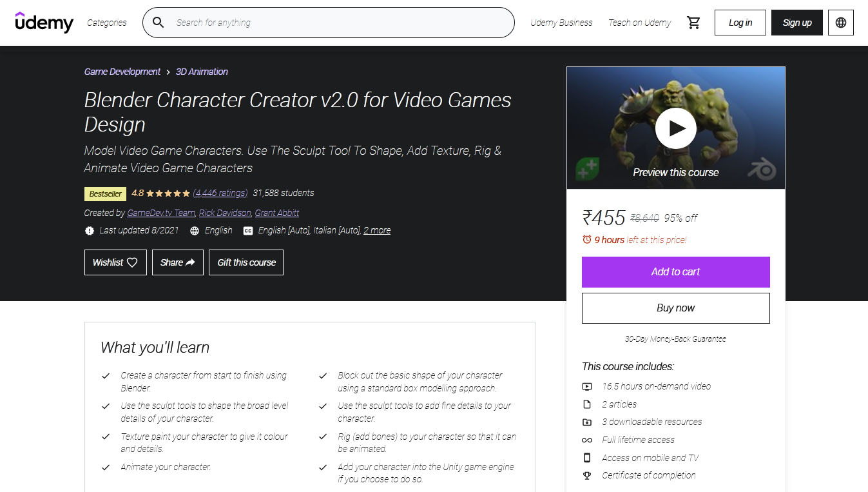Open the 4,446 ratings link
The width and height of the screenshot is (868, 492).
[220, 193]
